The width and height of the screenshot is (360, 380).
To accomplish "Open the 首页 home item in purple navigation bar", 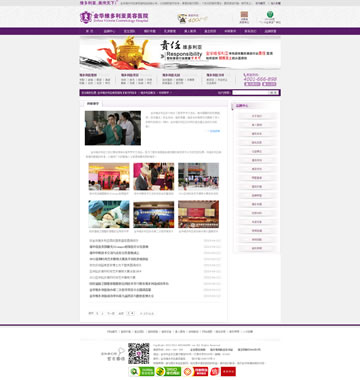I will 89,31.
